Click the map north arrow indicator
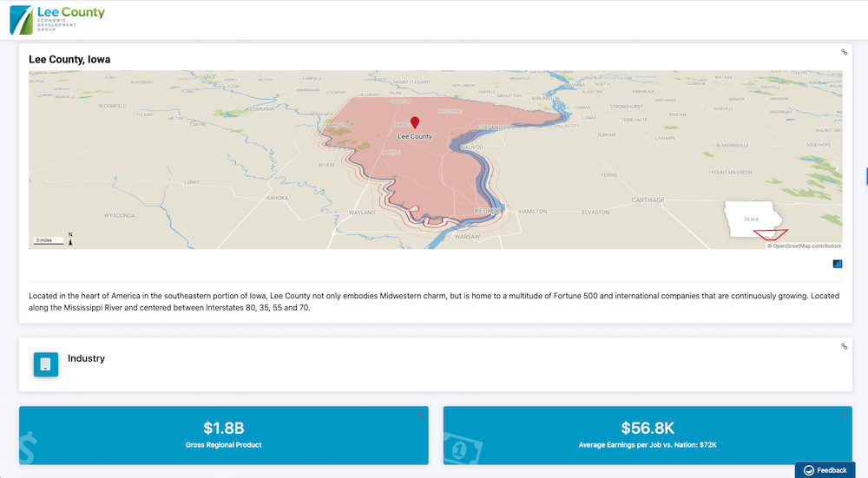Screen dimensions: 868x478 70,239
